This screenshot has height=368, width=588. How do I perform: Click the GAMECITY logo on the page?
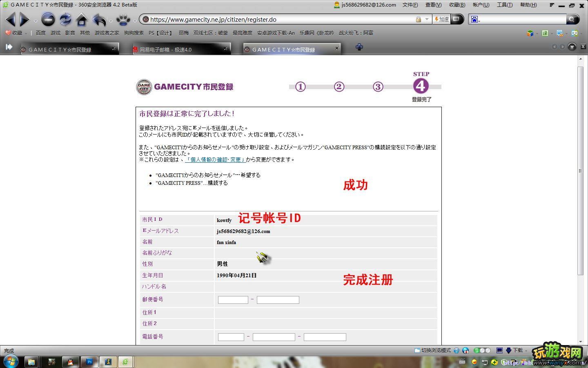[x=185, y=87]
